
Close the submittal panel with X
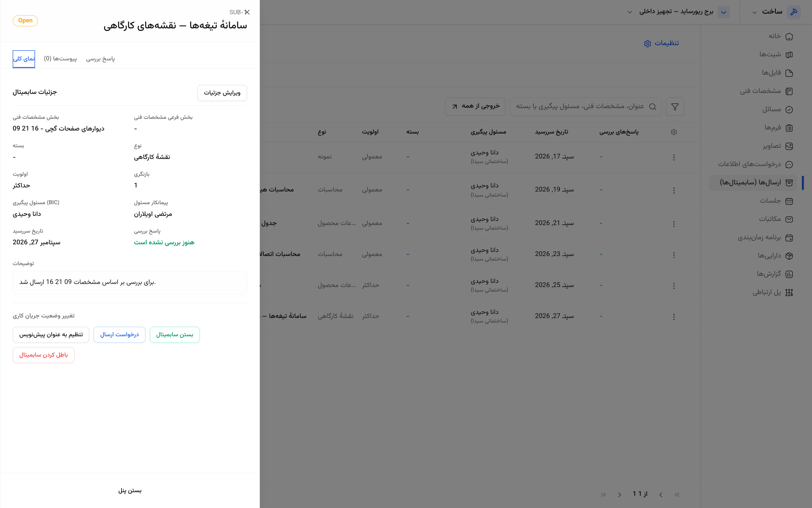click(247, 12)
